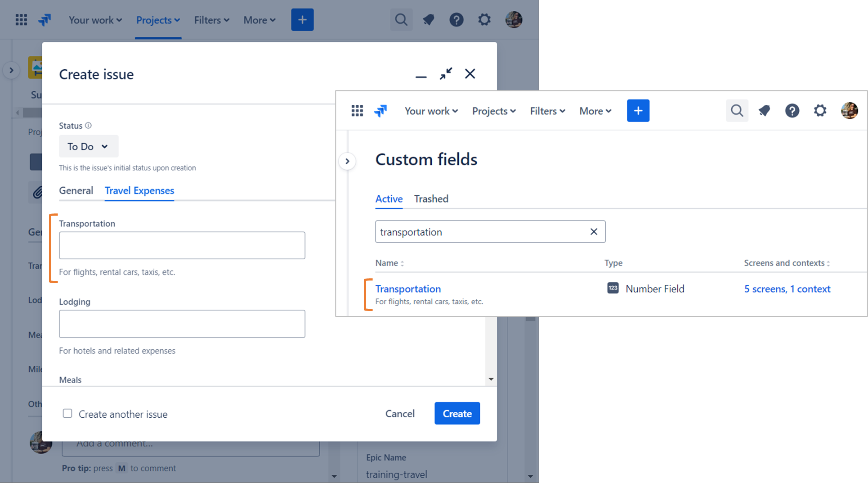Open app switcher grid in Custom fields window
The image size is (868, 483).
[x=357, y=111]
